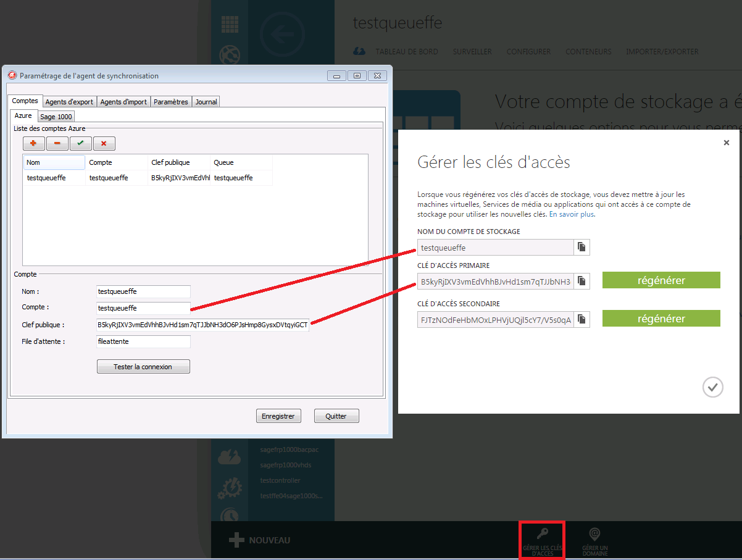Click the Nouveau plus button
The height and width of the screenshot is (560, 742).
point(236,540)
